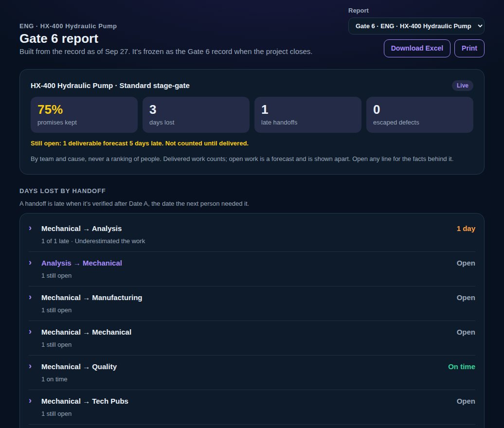
Task: Click the 'DAYS LOST BY HANDOFF' section heading
Action: 62,191
